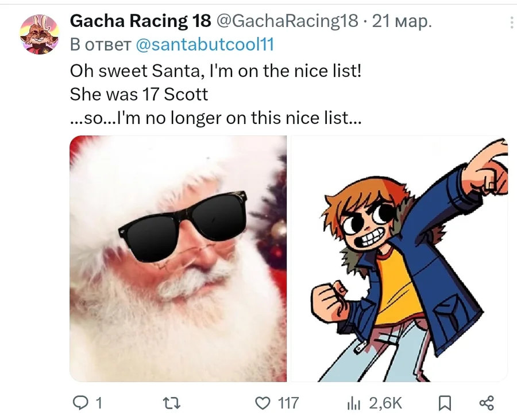Open the @GachaRacing18 handle link
Image resolution: width=517 pixels, height=420 pixels.
click(286, 22)
